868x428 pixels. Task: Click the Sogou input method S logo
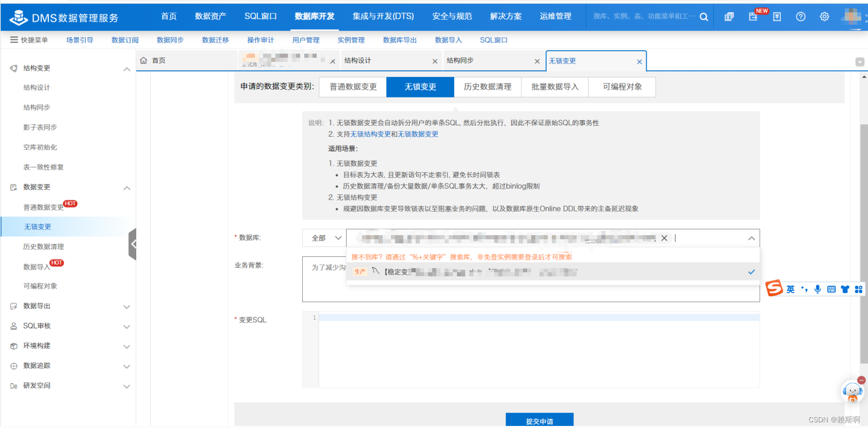click(x=774, y=288)
